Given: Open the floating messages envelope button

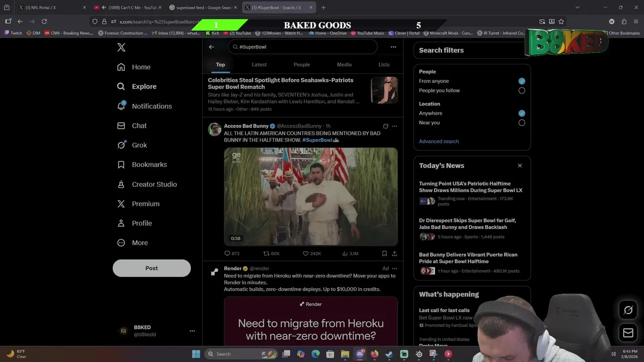Looking at the screenshot, I should (x=628, y=333).
